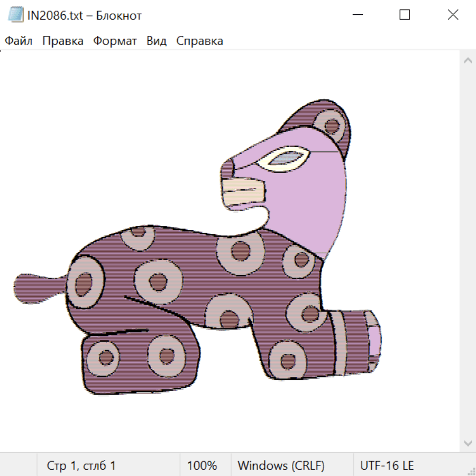This screenshot has width=476, height=476.
Task: Click the scroll up arrow
Action: point(468,61)
